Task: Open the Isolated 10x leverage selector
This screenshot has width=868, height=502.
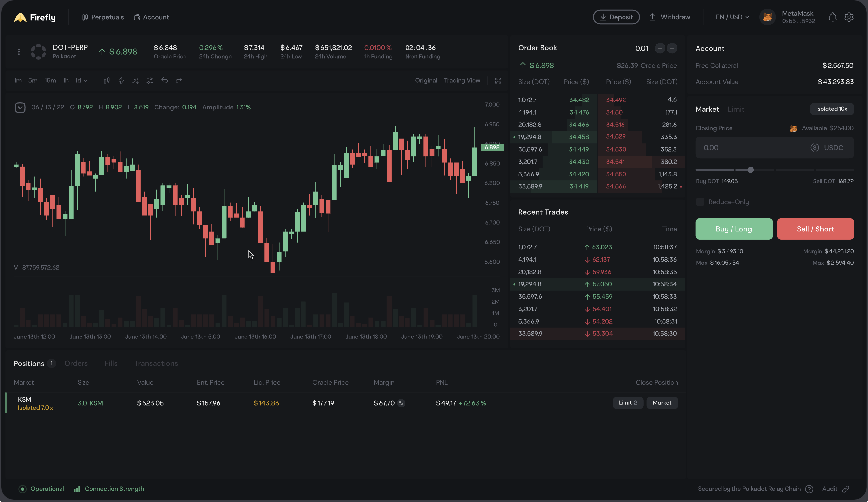Action: (x=832, y=109)
